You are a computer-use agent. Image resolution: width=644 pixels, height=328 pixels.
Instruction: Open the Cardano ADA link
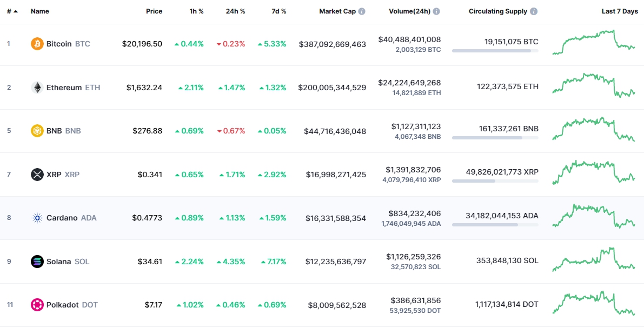click(x=71, y=218)
